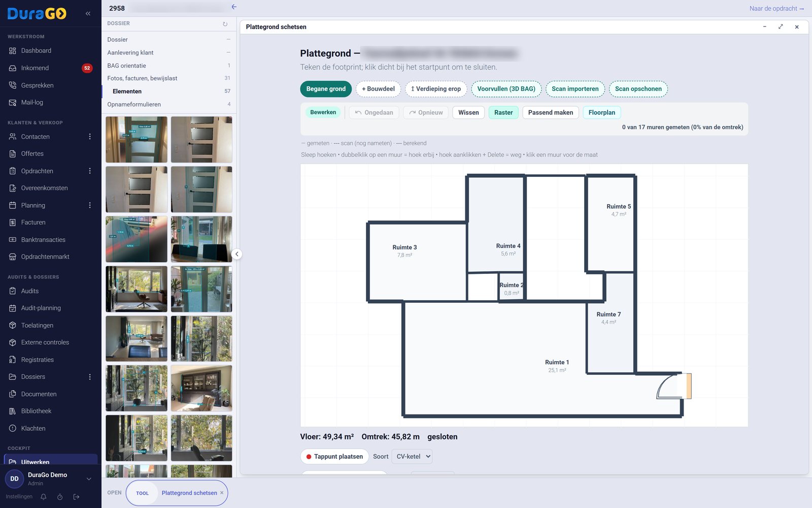Screen dimensions: 812x508
Task: Open the timer icon next to Instellingen
Action: point(60,497)
